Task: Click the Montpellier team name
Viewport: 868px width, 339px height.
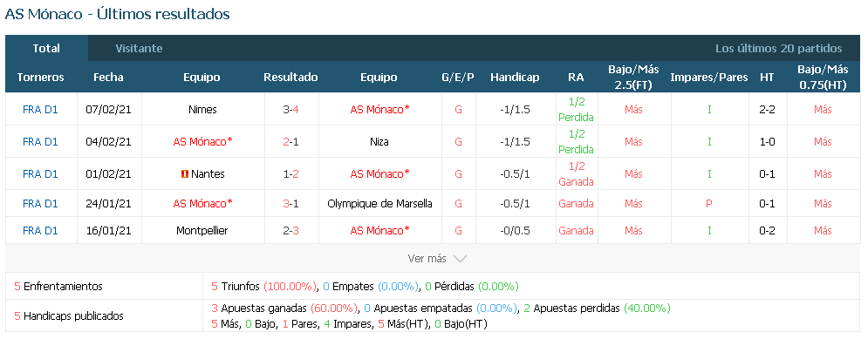Action: [x=202, y=231]
